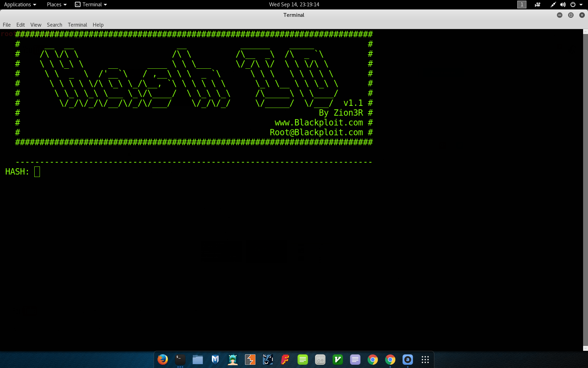Minimize the Terminal window
The image size is (588, 368).
560,15
